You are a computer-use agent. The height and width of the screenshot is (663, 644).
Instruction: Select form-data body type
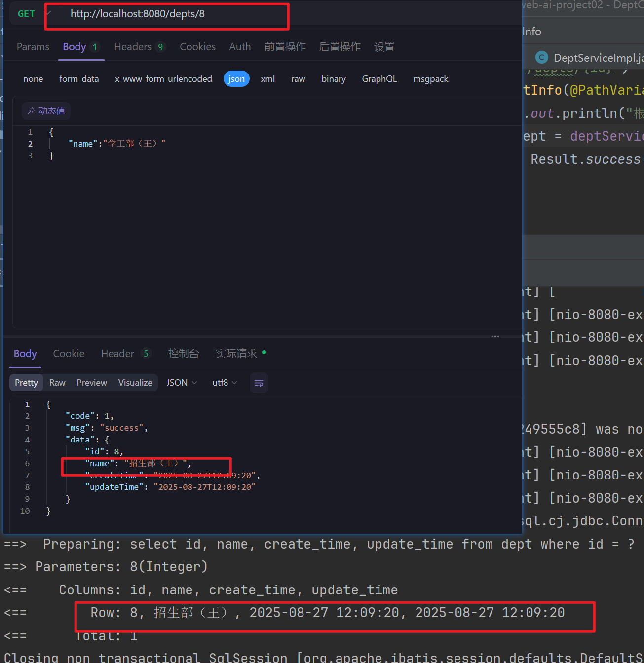[x=79, y=79]
